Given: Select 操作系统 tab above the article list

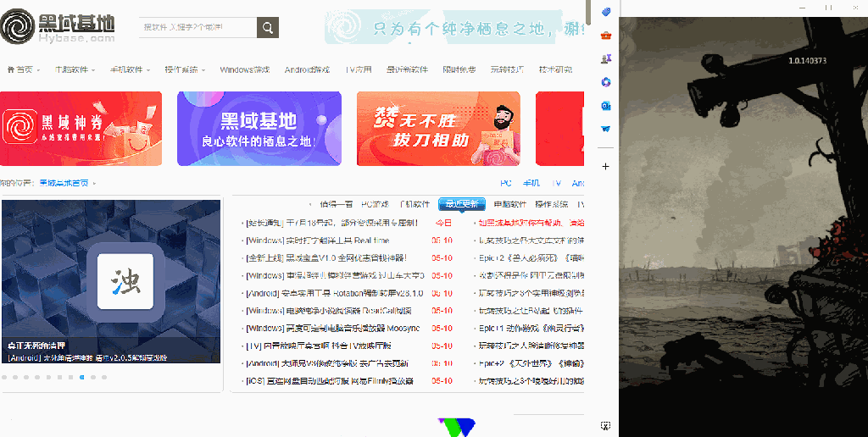Looking at the screenshot, I should pyautogui.click(x=551, y=204).
